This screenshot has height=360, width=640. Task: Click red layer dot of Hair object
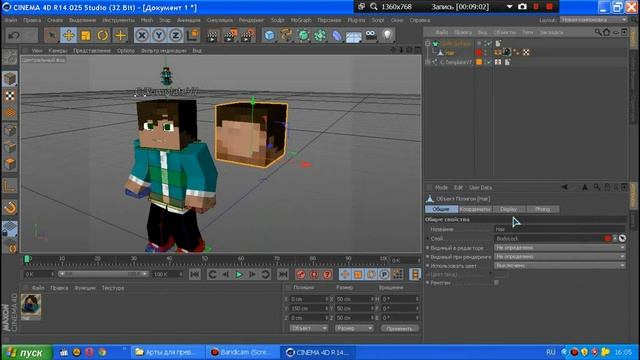coord(479,53)
